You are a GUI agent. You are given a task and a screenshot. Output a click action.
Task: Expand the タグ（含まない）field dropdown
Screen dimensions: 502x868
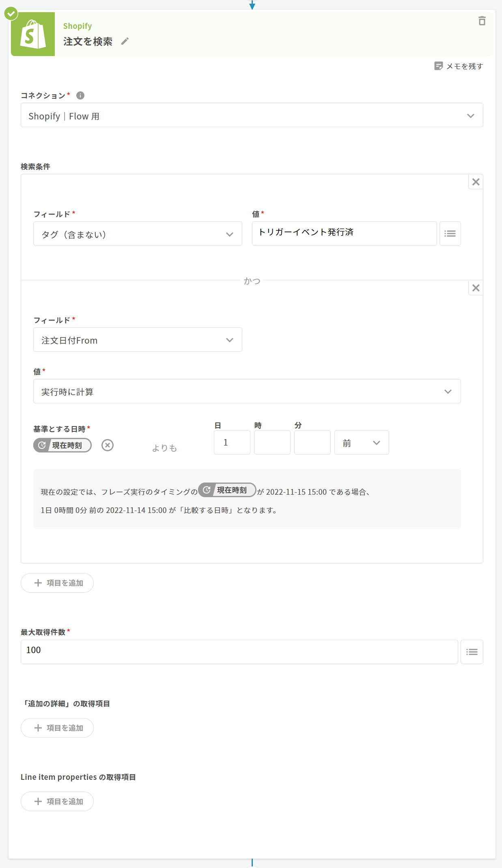pos(138,234)
